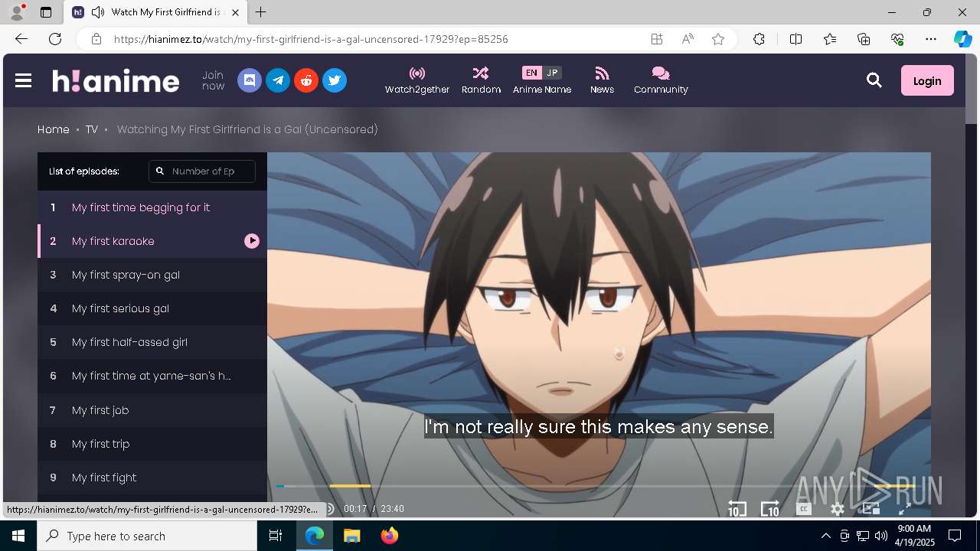Launch Firefox from taskbar
Screen dimensions: 980x551
click(389, 536)
